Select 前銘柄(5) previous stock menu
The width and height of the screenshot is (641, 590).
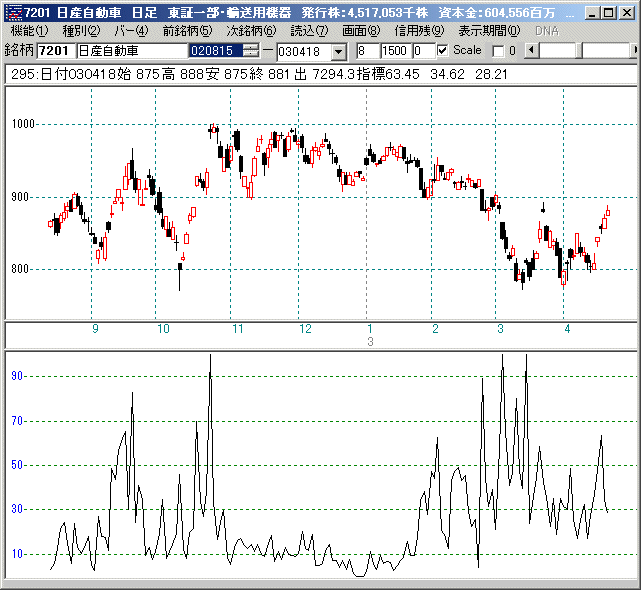coord(188,31)
